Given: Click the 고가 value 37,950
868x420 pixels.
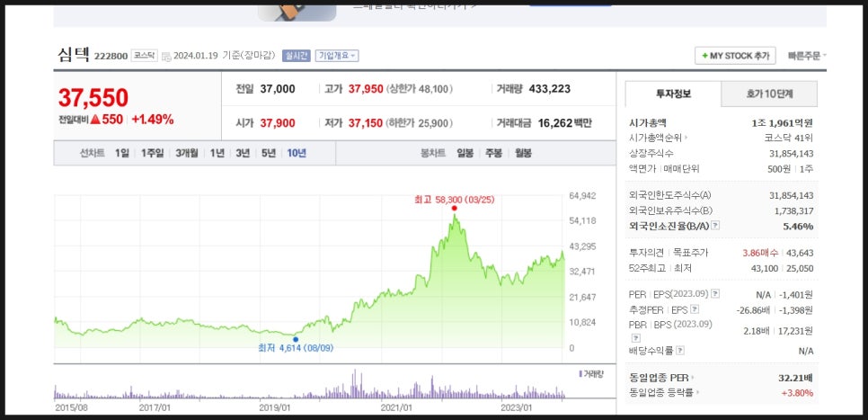Looking at the screenshot, I should pos(366,89).
